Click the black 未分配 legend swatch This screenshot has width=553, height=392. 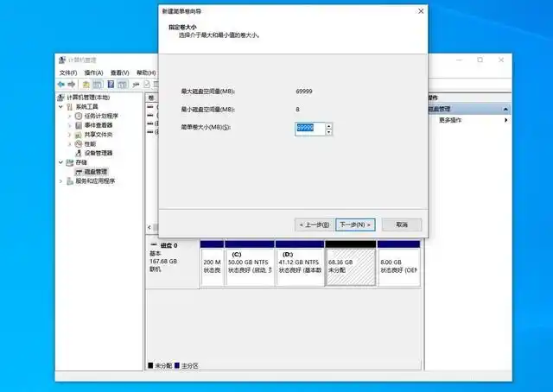150,365
